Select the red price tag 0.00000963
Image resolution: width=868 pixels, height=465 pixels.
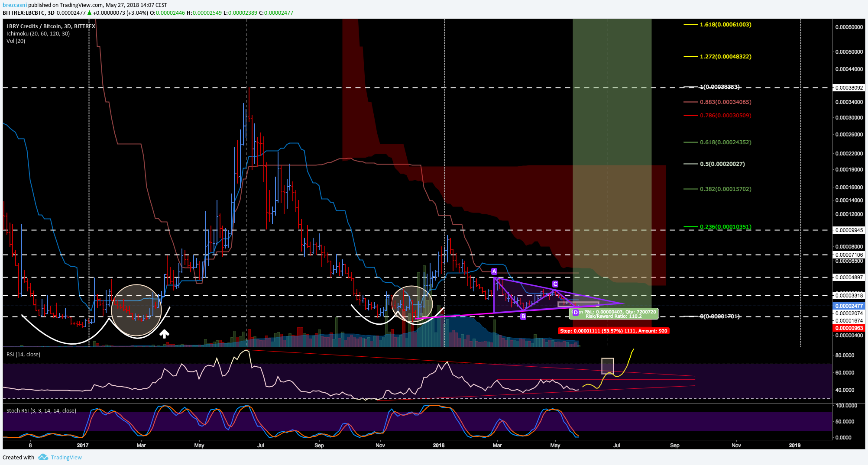[x=849, y=328]
